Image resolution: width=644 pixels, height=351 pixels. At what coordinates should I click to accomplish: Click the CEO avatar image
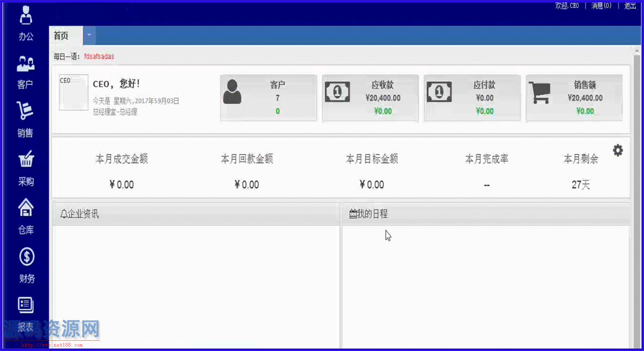(74, 93)
